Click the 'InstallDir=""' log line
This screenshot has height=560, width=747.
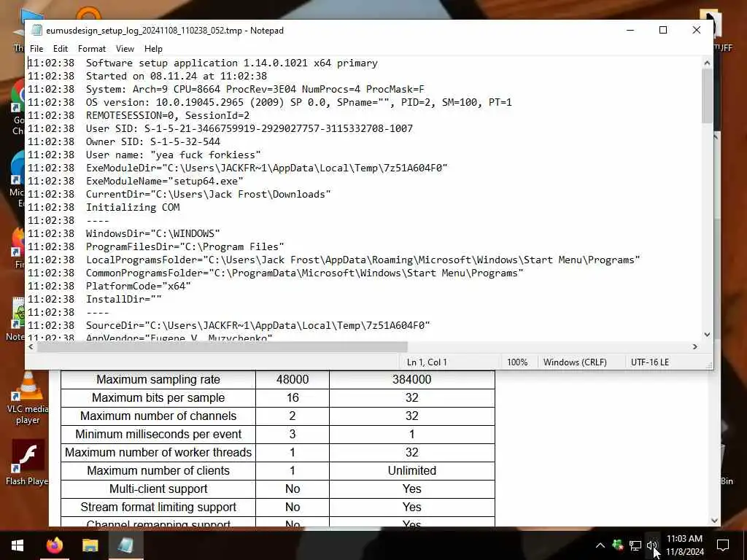[x=124, y=299]
